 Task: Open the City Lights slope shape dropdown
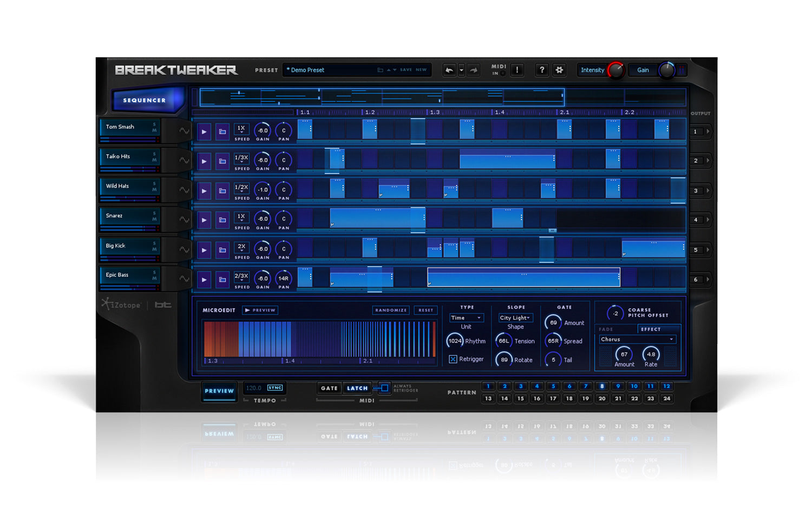point(515,318)
